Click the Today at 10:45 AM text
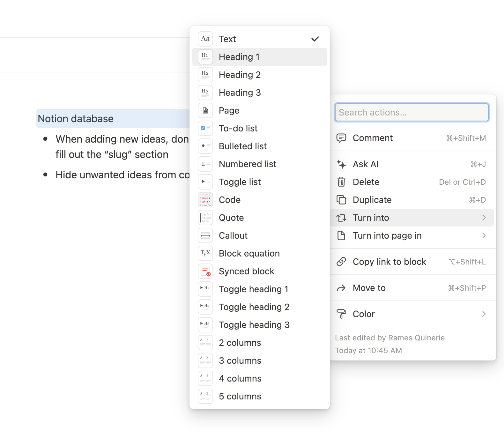 (x=368, y=351)
